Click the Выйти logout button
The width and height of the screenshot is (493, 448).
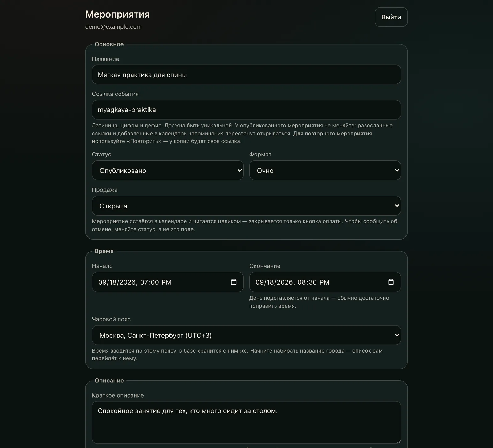pos(391,17)
